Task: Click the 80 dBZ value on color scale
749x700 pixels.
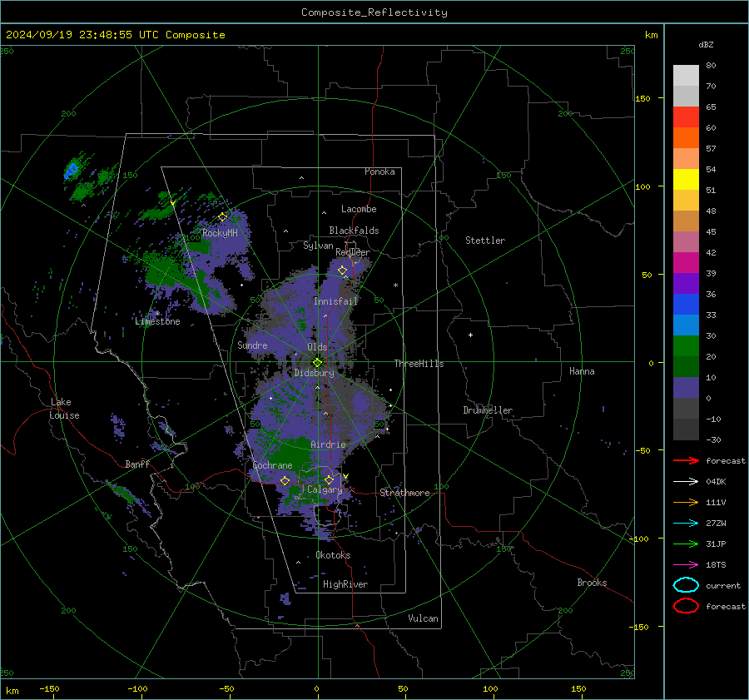Action: (711, 66)
